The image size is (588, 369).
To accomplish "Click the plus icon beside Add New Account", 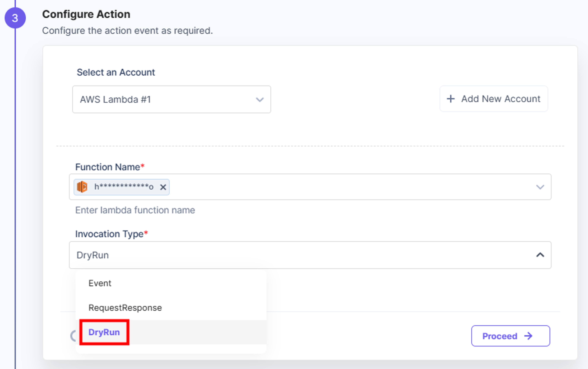I will 450,99.
